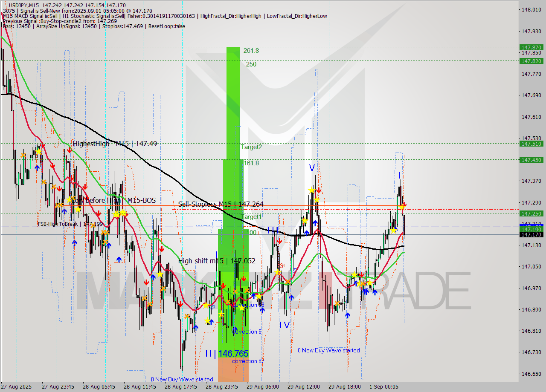
Task: Select the red down arrow below the V label
Action: tap(318, 190)
